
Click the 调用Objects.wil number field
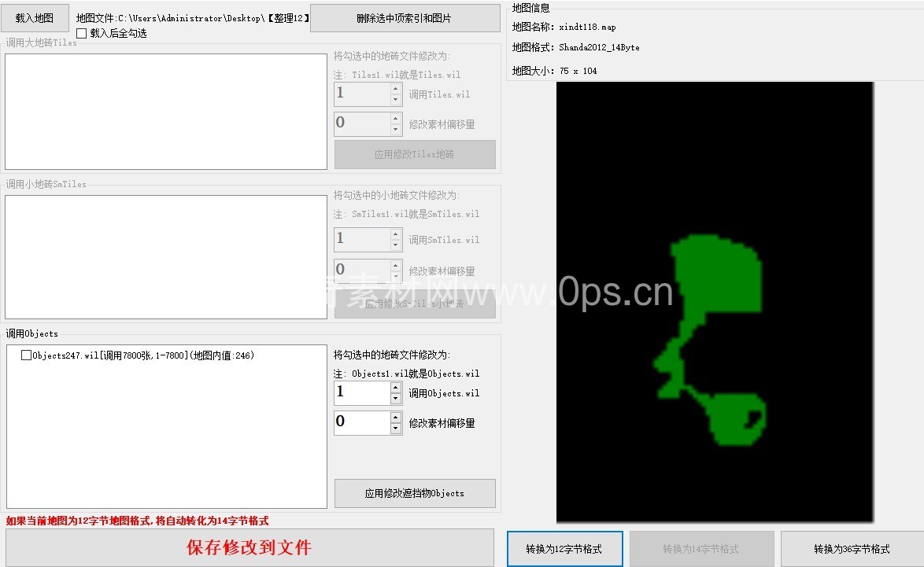(361, 392)
